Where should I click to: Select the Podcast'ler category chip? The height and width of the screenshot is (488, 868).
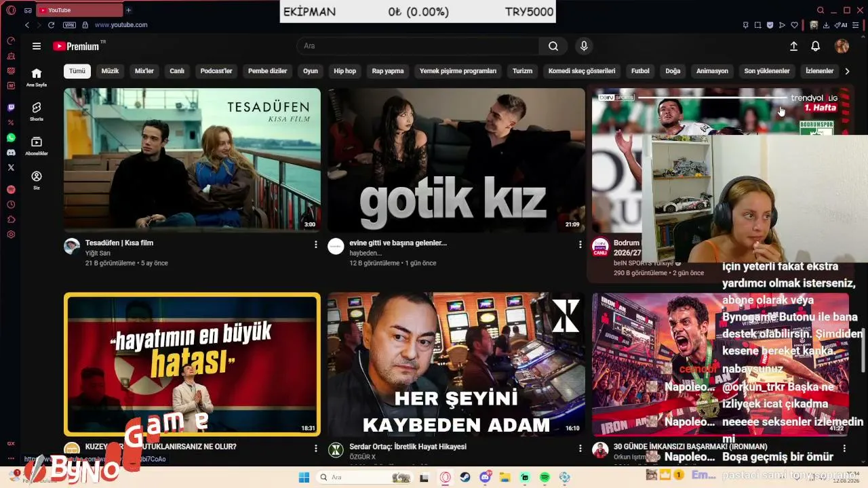[x=216, y=71]
